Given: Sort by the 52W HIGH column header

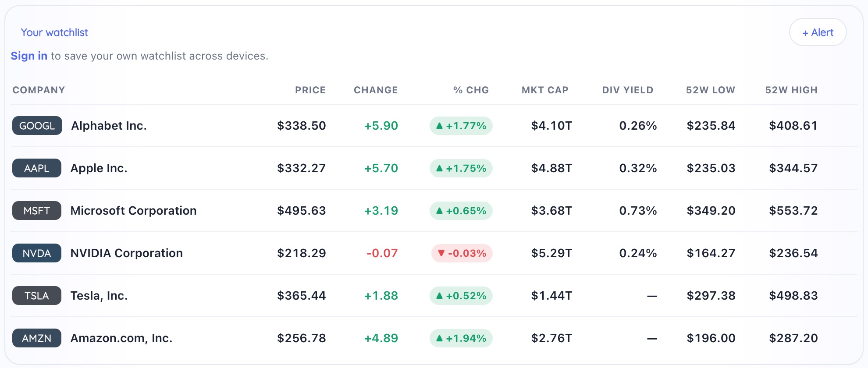Looking at the screenshot, I should pos(792,90).
